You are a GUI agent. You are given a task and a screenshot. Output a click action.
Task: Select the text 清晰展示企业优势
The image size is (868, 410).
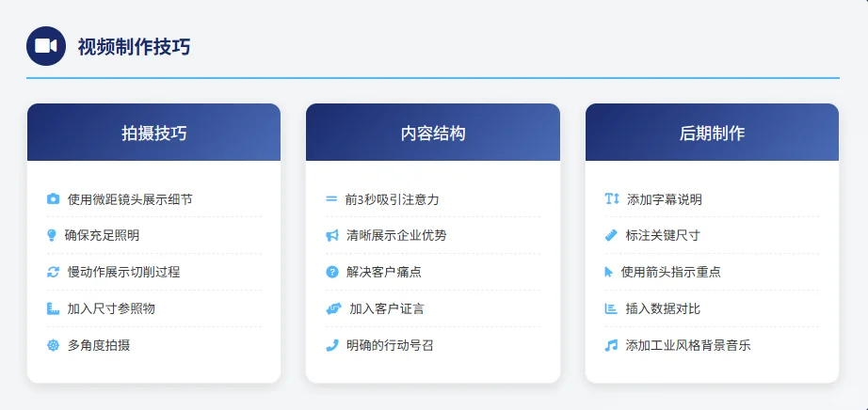[x=396, y=236]
